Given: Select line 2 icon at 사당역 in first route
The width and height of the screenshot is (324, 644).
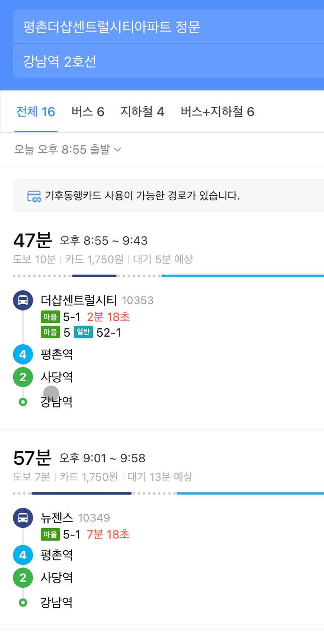Looking at the screenshot, I should (x=23, y=377).
